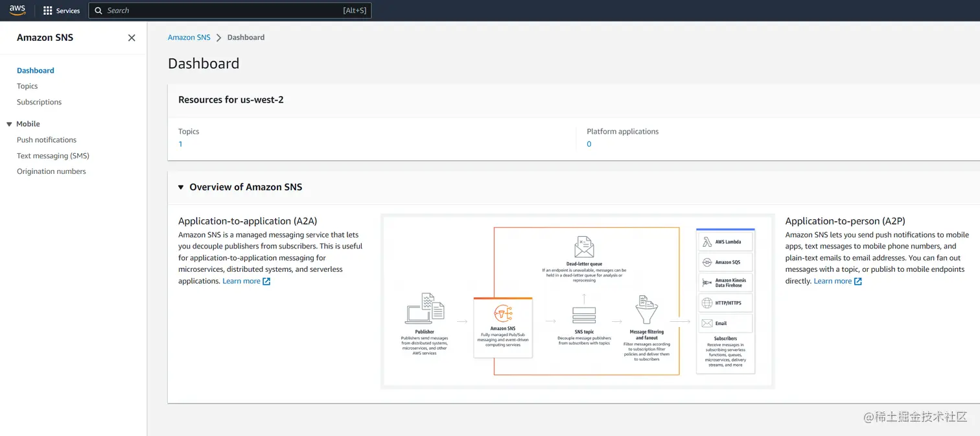The width and height of the screenshot is (980, 436).
Task: Open the Topics count link showing 1
Action: (x=180, y=143)
